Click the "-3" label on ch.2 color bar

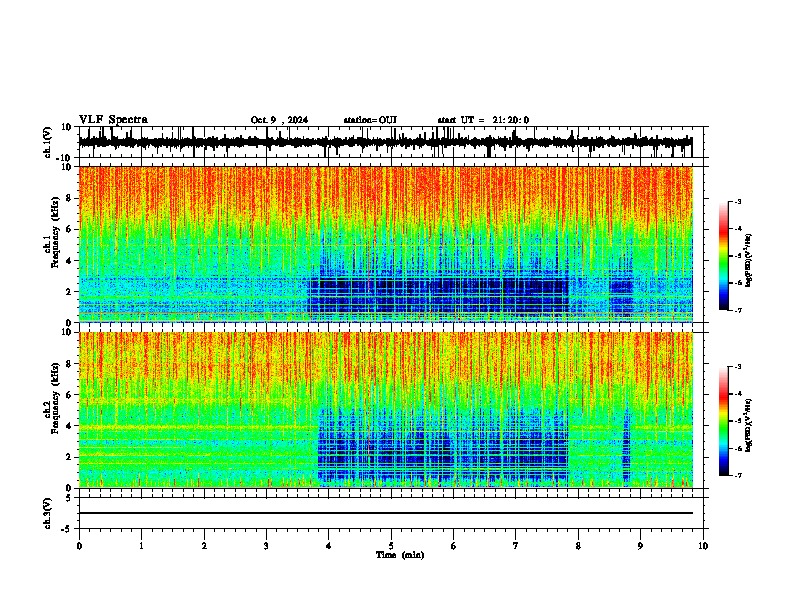(x=738, y=367)
